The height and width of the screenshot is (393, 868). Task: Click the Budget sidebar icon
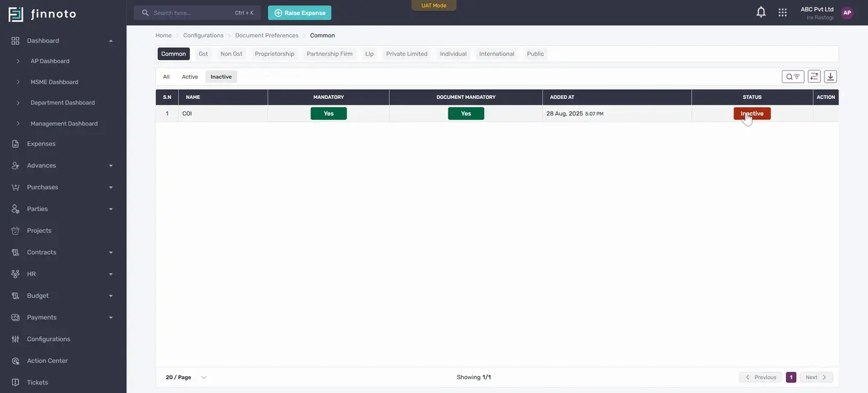[x=16, y=295]
